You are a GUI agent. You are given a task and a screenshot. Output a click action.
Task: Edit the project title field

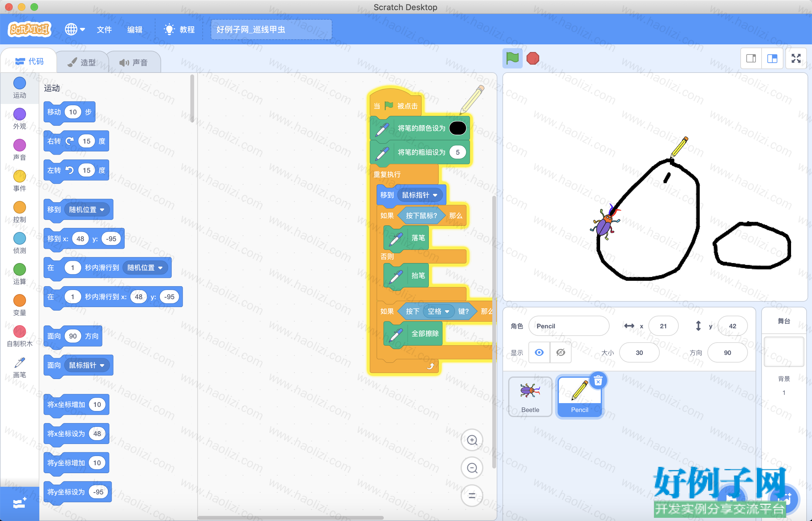271,29
